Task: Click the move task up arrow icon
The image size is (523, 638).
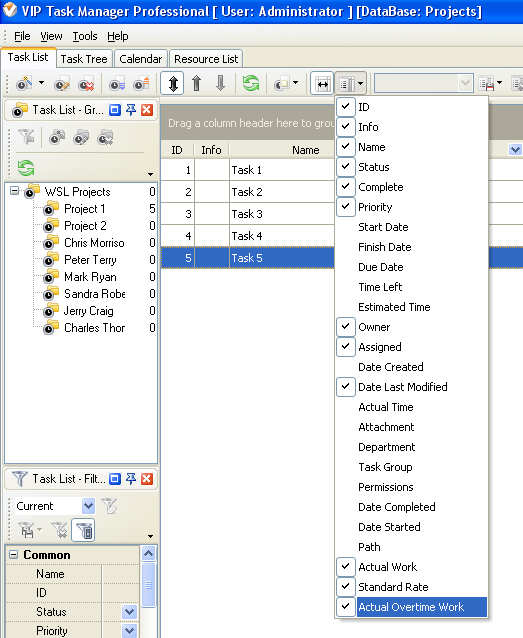Action: click(x=197, y=83)
